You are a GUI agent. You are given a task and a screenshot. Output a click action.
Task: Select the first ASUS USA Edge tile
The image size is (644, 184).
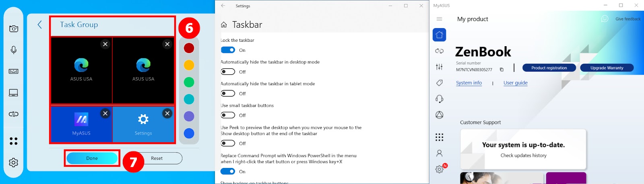point(81,70)
